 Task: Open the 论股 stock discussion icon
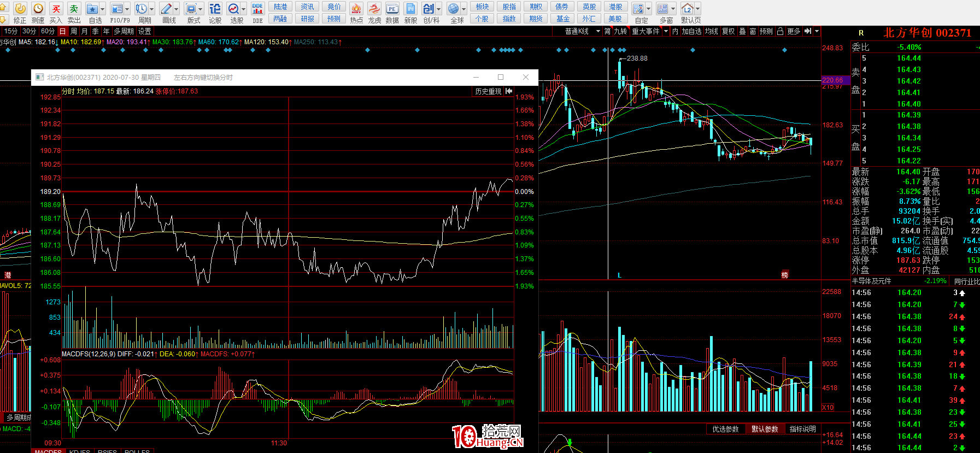(215, 9)
